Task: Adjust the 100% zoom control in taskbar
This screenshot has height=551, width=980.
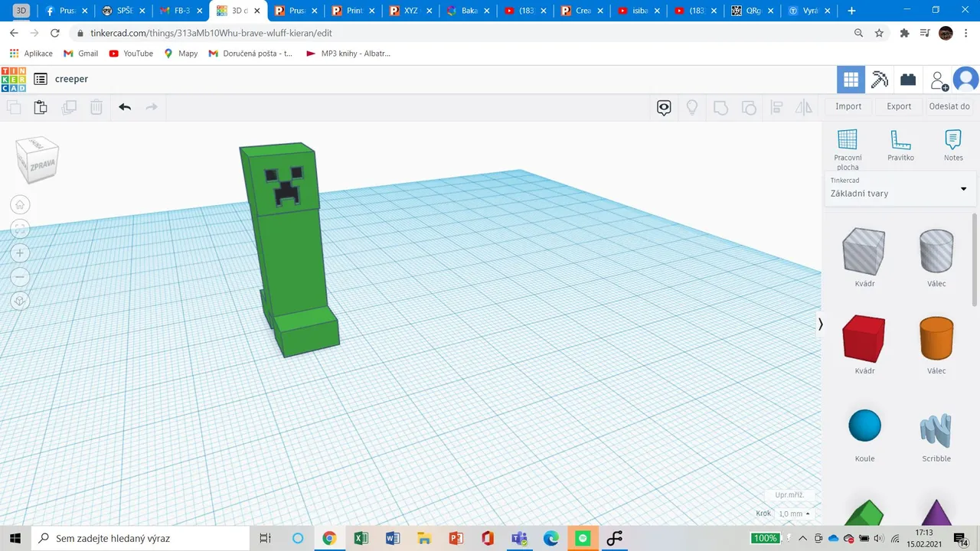Action: [x=765, y=538]
